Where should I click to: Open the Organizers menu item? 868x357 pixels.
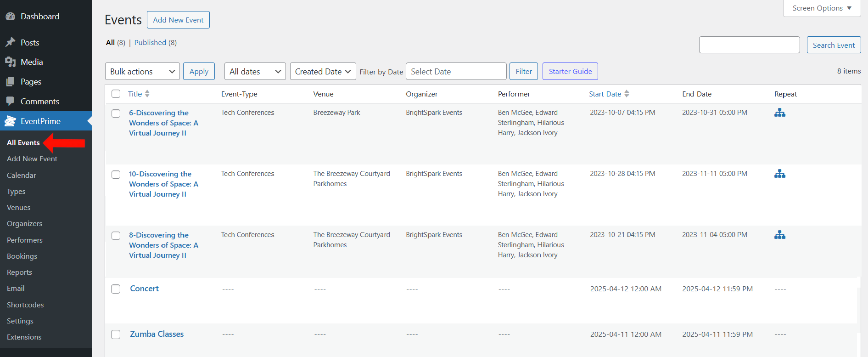point(25,223)
